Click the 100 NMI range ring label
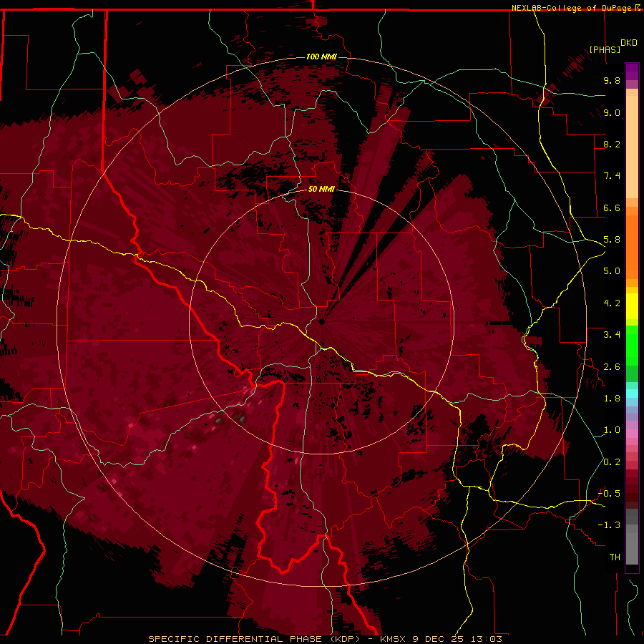Image resolution: width=644 pixels, height=644 pixels. pos(321,57)
